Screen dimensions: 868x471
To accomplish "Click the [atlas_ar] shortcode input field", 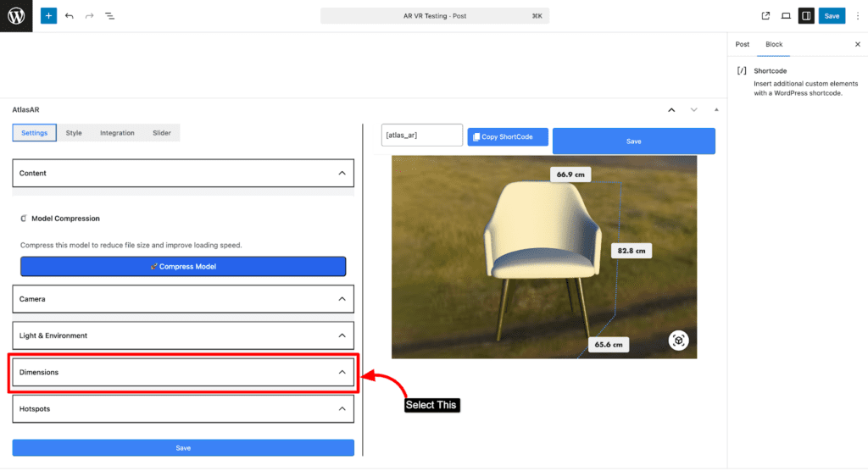I will (x=422, y=135).
